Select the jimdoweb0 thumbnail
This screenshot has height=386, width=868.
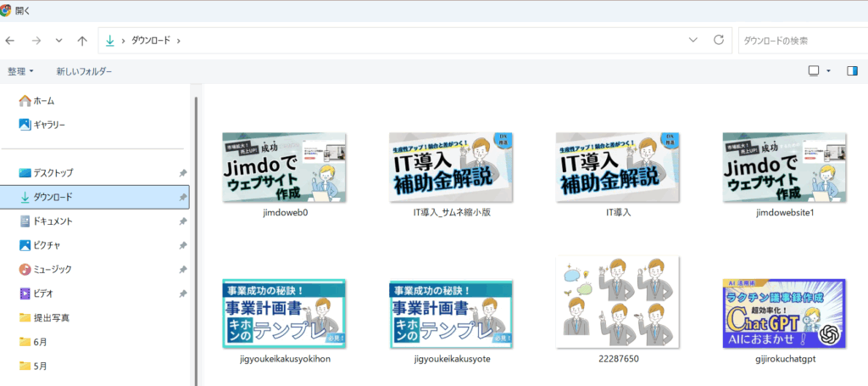coord(285,167)
